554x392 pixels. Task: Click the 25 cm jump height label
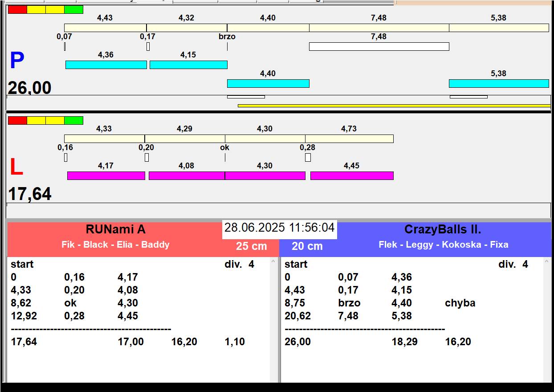click(x=251, y=246)
